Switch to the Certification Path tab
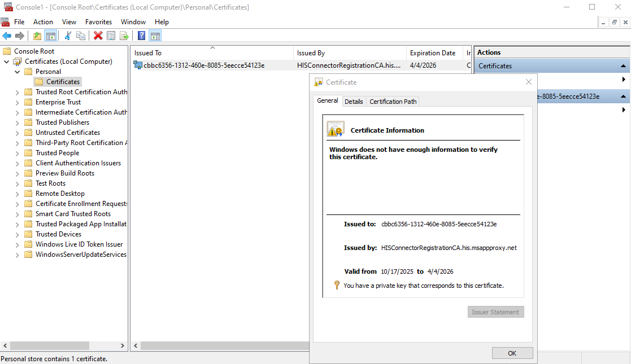 [x=393, y=102]
